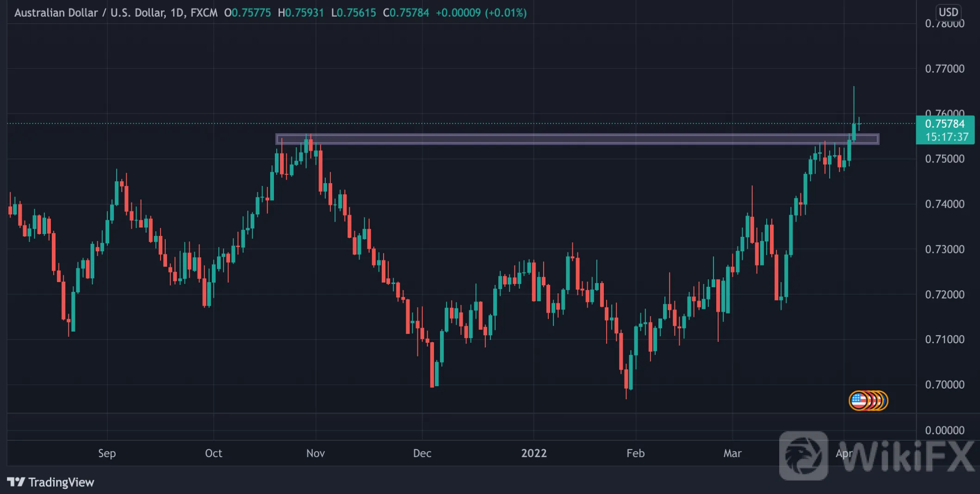Click the 0.77000 price axis label
This screenshot has height=494, width=980.
[945, 69]
